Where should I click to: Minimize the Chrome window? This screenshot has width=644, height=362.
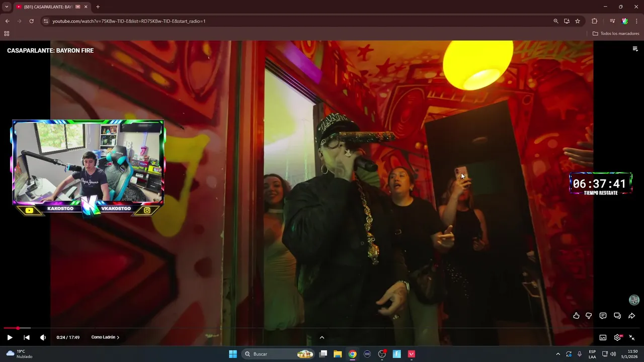coord(605,7)
